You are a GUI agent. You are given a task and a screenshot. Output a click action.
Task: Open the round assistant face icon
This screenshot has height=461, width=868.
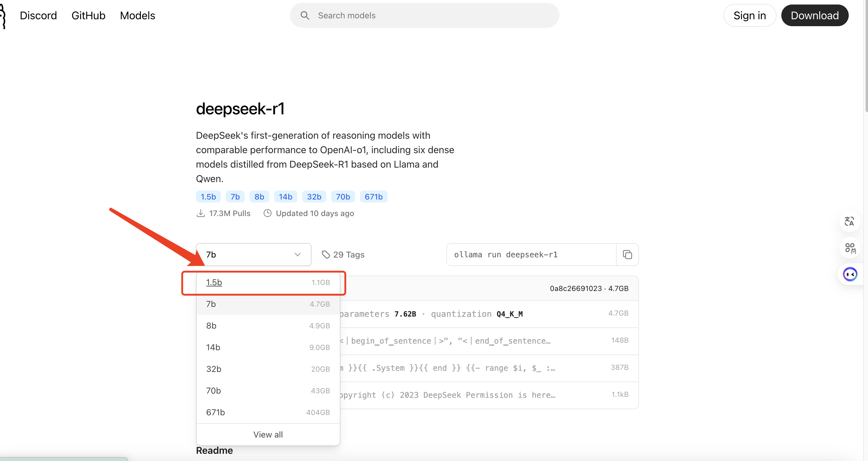click(850, 274)
